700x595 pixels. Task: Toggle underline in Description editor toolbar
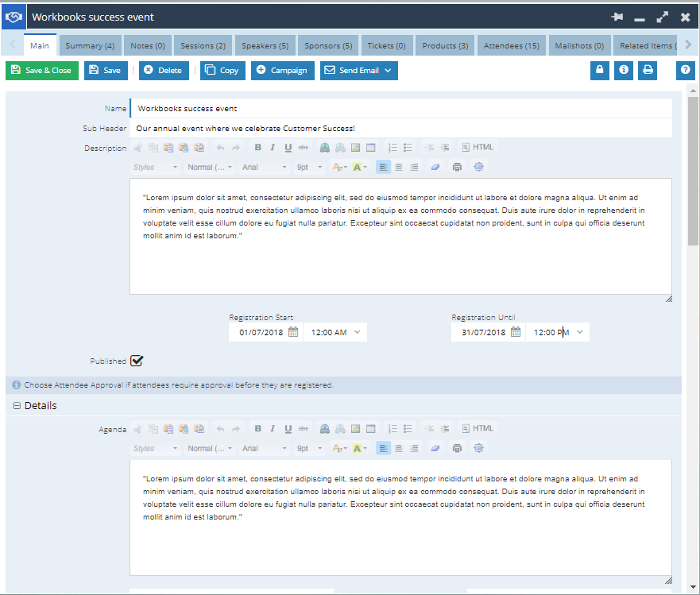288,147
